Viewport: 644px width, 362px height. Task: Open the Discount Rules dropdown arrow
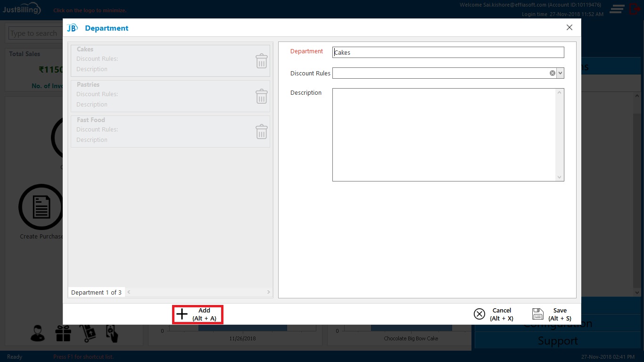[560, 73]
